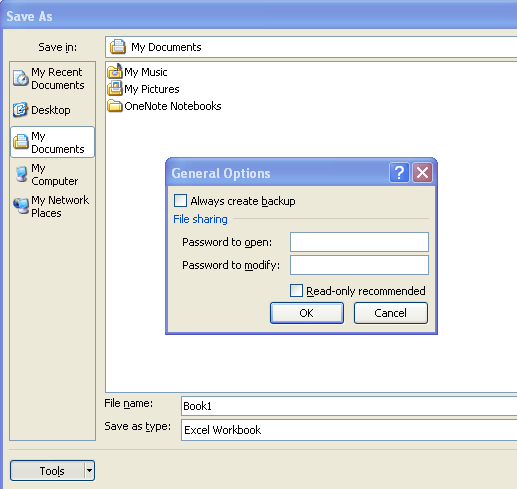The width and height of the screenshot is (517, 489).
Task: Click the Password to modify field
Action: 359,265
